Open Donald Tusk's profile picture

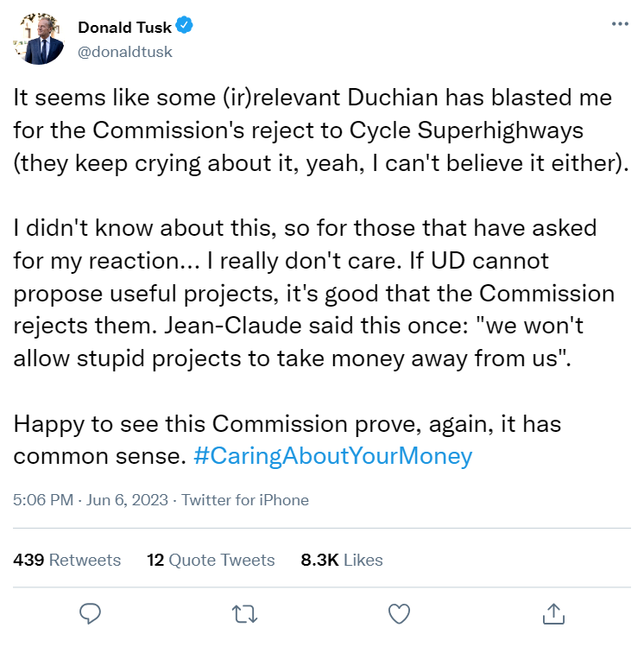(39, 39)
